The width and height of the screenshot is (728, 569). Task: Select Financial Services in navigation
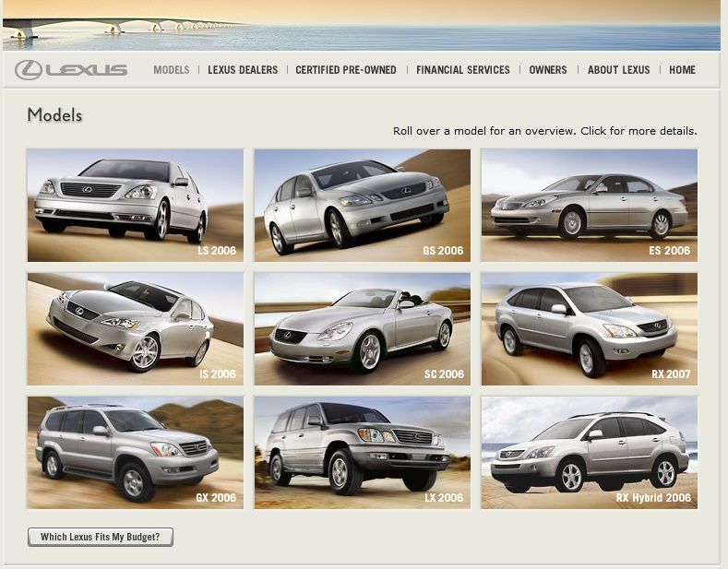click(x=463, y=69)
